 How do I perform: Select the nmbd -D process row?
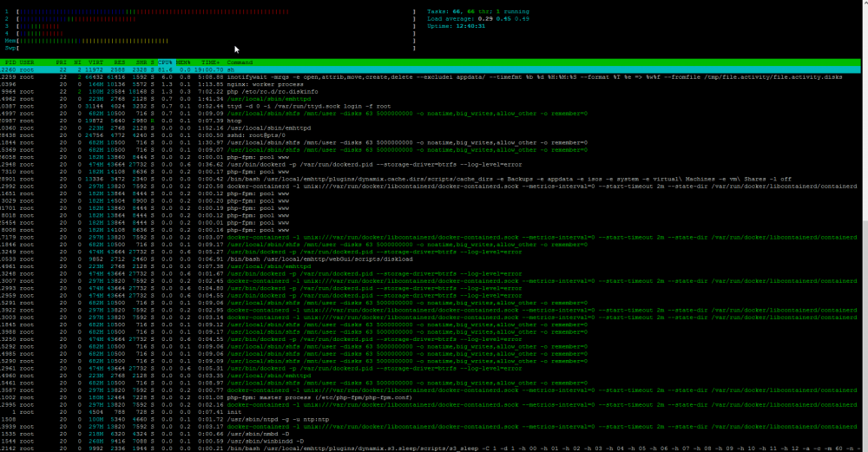coord(431,434)
